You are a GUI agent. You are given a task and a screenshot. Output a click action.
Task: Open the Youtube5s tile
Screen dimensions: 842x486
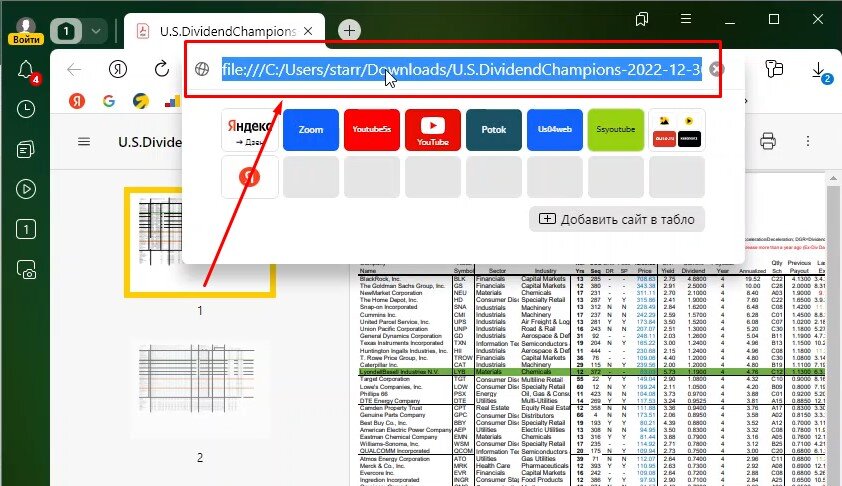[x=372, y=130]
